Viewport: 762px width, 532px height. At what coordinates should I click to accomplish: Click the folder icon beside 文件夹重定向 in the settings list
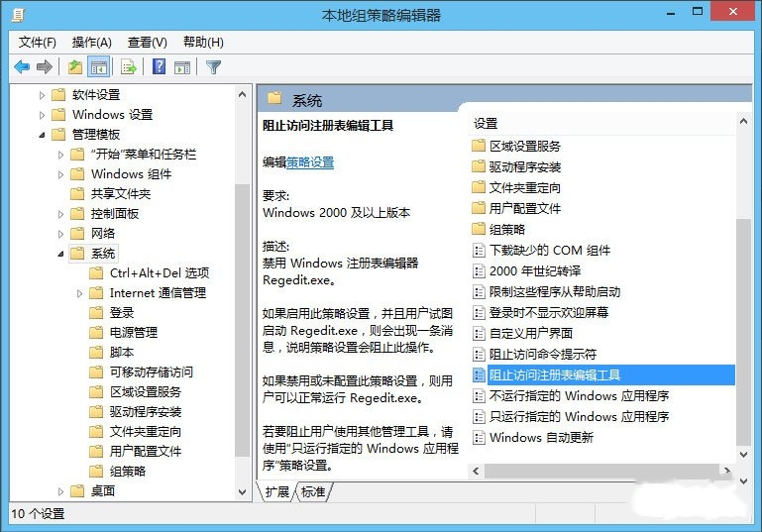click(479, 187)
